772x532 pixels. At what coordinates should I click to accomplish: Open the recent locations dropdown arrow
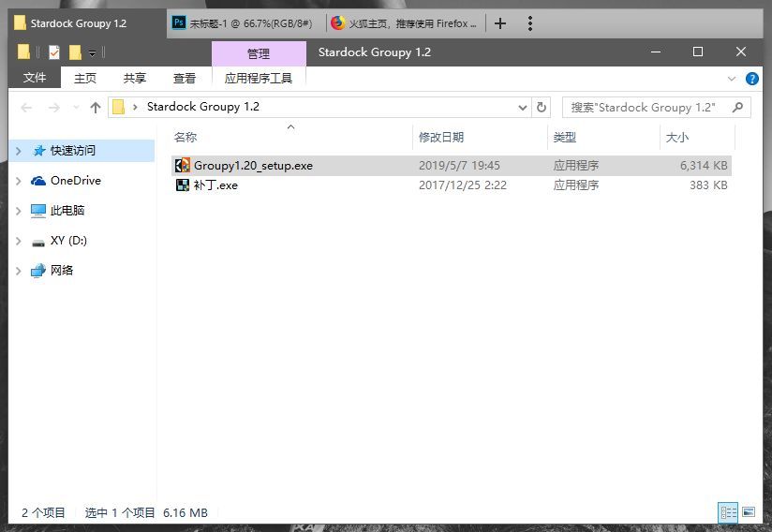(x=76, y=108)
